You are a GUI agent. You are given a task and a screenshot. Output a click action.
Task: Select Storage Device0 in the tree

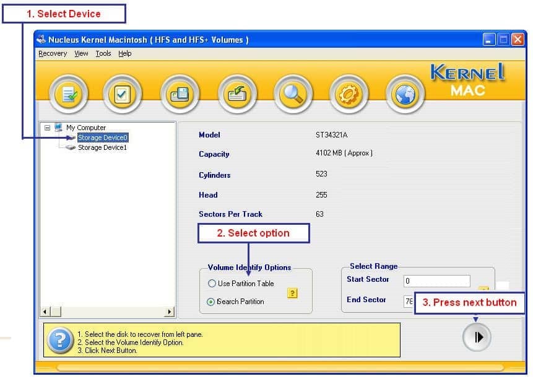click(103, 137)
